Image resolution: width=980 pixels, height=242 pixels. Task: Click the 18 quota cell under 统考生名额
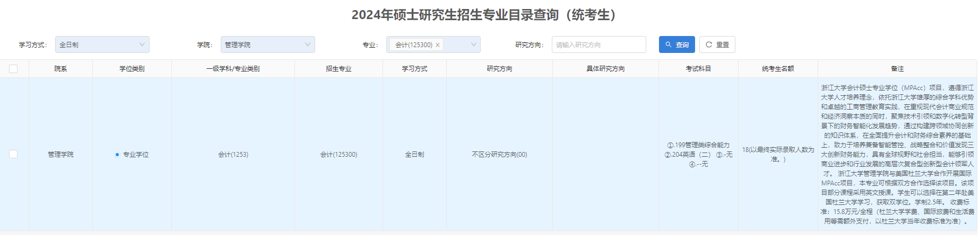pyautogui.click(x=778, y=154)
